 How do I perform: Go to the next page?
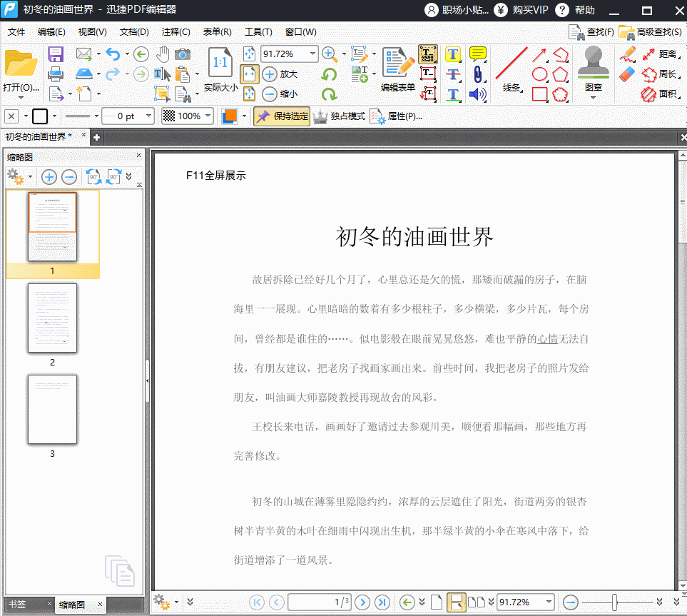362,602
